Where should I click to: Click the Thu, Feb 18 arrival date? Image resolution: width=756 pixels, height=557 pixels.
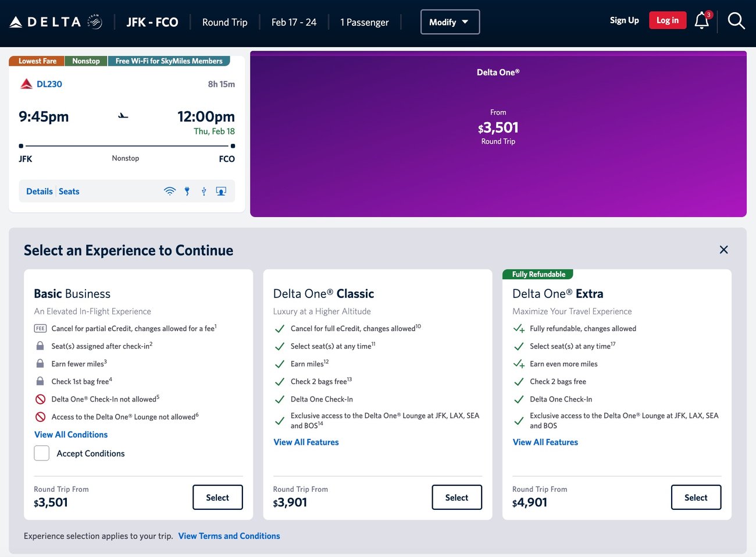[x=214, y=132]
